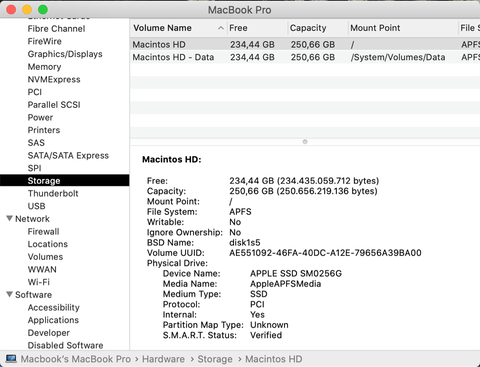This screenshot has height=367, width=480.
Task: Collapse the Software section disclosure triangle
Action: click(10, 295)
